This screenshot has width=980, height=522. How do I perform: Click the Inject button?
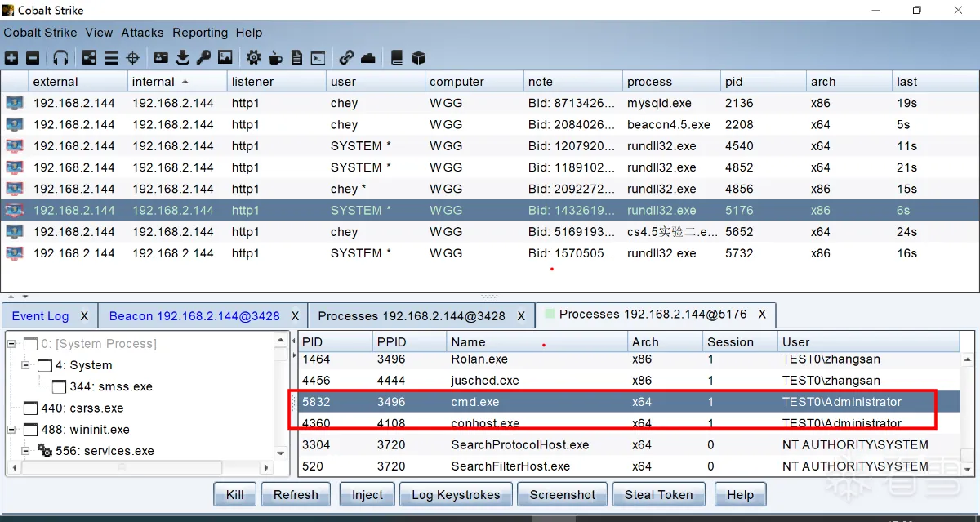367,495
